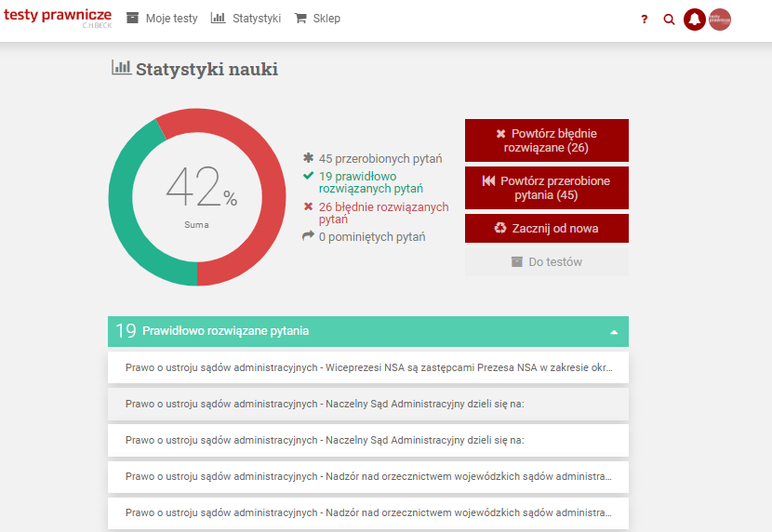
Task: Click the archive box icon beside Moje testy
Action: [x=132, y=19]
